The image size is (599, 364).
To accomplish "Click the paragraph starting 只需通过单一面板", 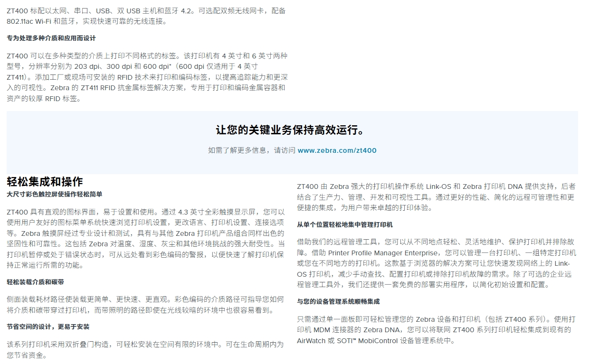I will pos(436,330).
